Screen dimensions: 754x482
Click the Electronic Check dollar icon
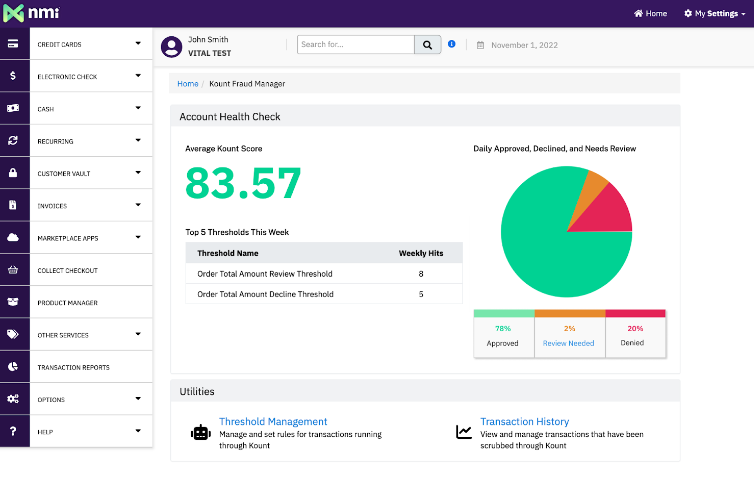[x=13, y=76]
